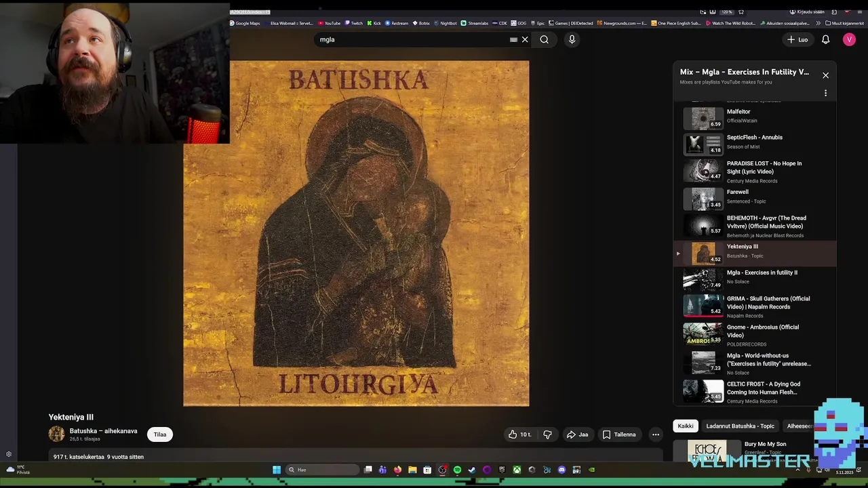Open Malfeitor thumbnail in playlist

tap(703, 117)
